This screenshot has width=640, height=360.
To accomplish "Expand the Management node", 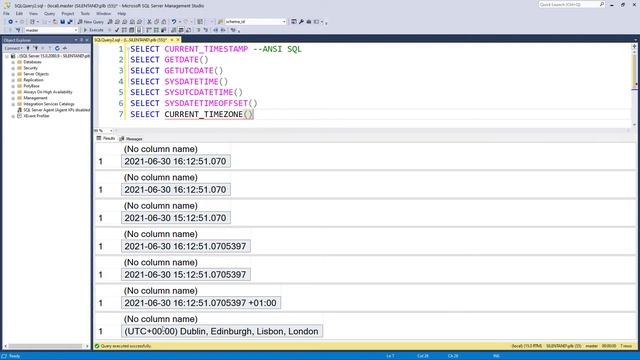I will pos(13,98).
